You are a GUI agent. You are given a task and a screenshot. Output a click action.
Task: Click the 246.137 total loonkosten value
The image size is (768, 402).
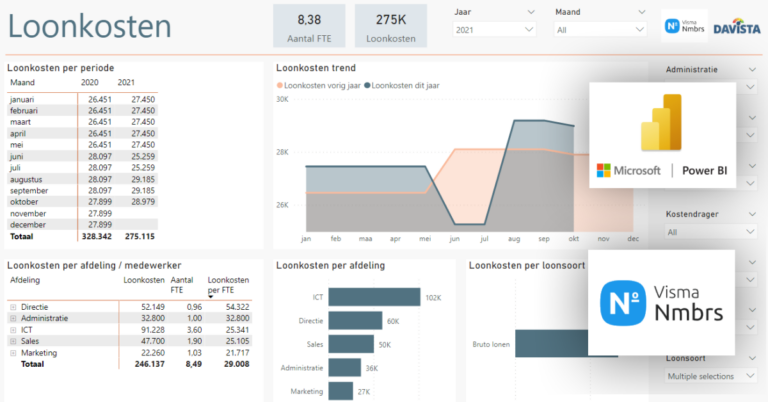pos(149,364)
